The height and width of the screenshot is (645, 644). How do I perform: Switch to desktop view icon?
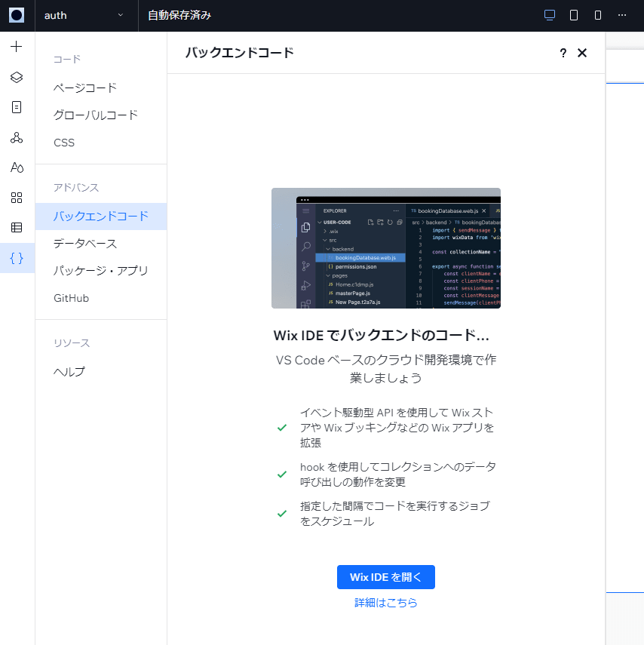550,15
